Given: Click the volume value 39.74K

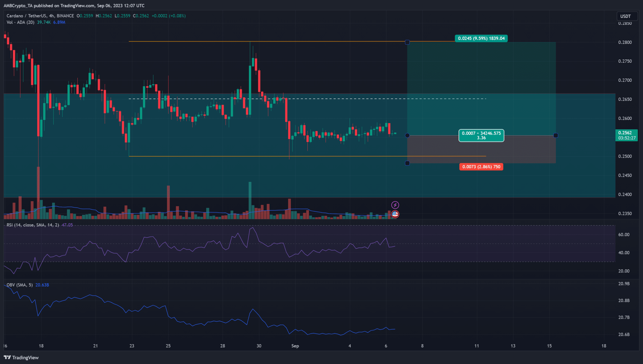Looking at the screenshot, I should pyautogui.click(x=44, y=22).
